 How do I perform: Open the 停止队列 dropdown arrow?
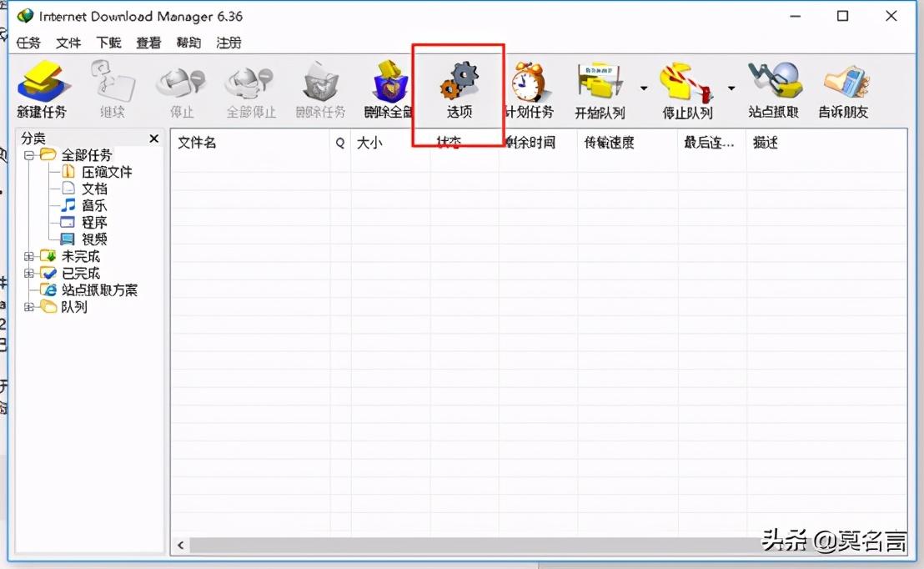[731, 88]
